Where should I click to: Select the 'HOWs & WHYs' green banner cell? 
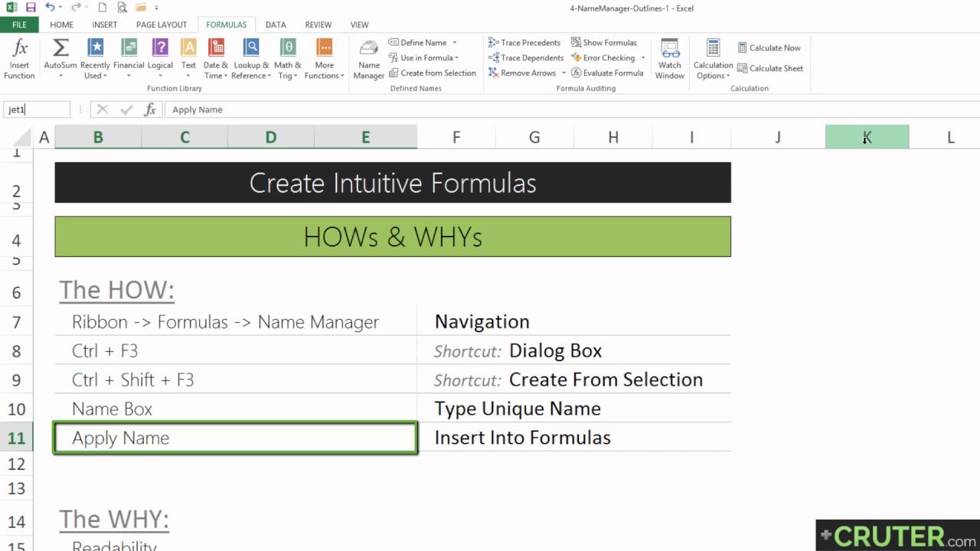point(393,236)
